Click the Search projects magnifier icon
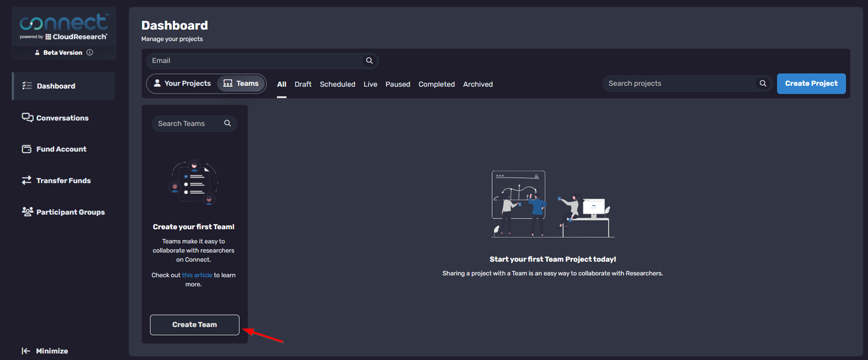 763,83
